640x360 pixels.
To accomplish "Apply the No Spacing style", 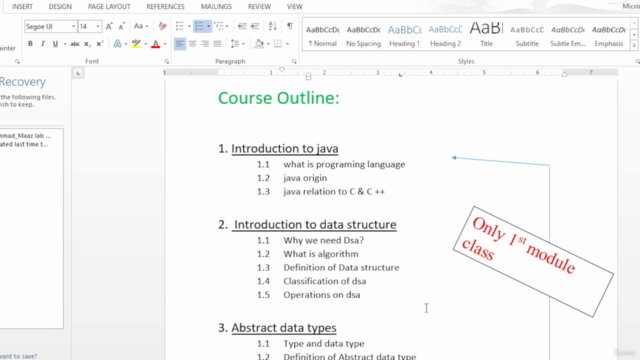I will (x=363, y=35).
